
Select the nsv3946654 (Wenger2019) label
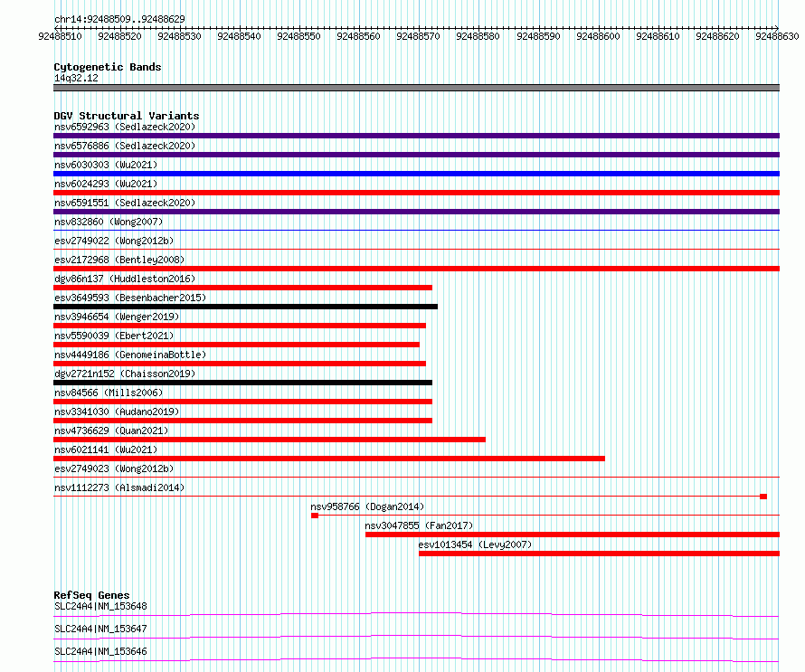click(117, 317)
